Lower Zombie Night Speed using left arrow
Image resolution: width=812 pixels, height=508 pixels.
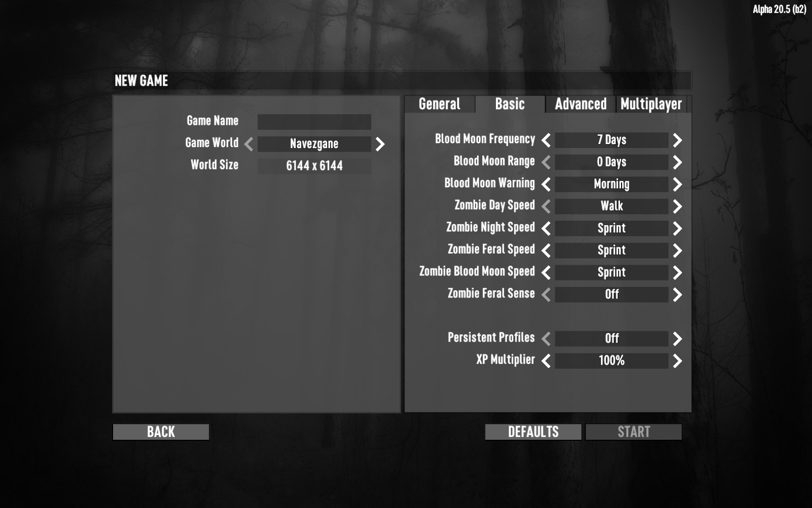546,228
